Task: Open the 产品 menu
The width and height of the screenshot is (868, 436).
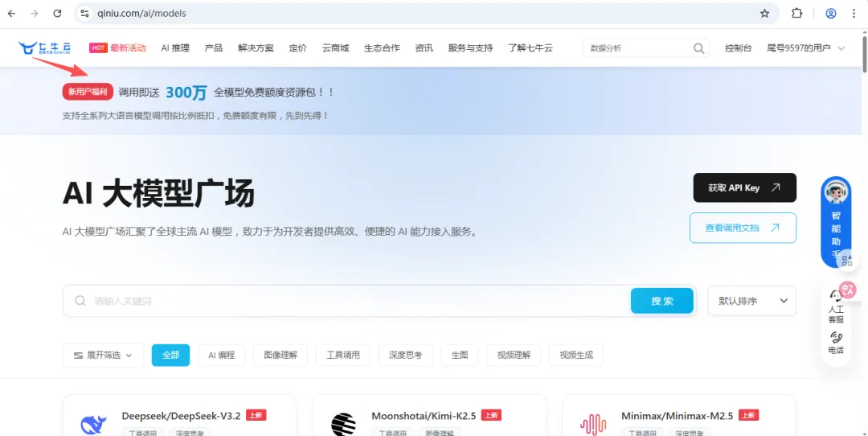Action: coord(214,48)
